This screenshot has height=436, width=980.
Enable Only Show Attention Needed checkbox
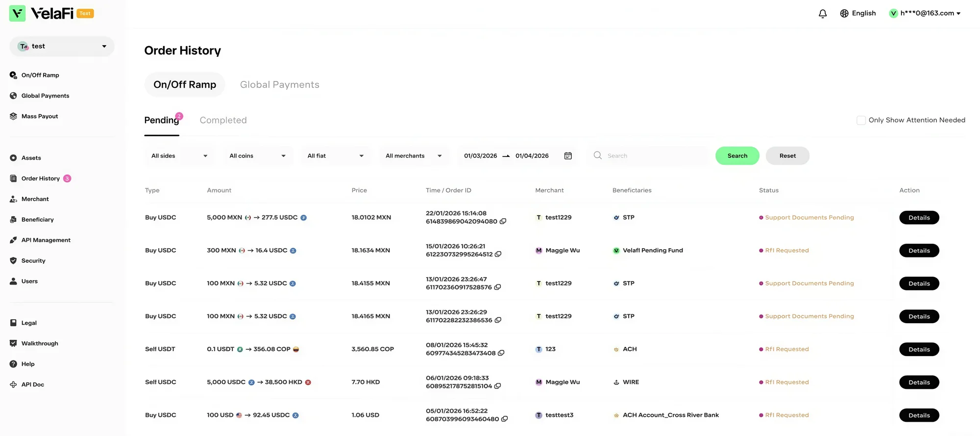point(861,120)
